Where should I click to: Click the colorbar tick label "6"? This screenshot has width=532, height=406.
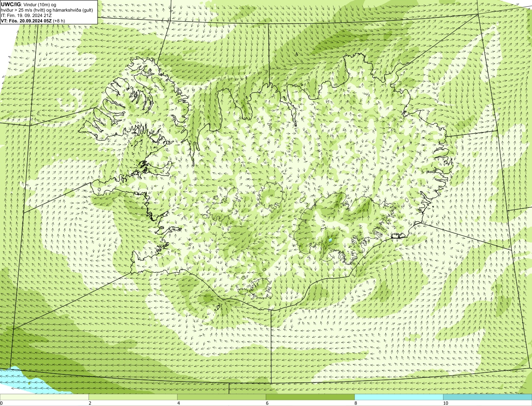click(267, 403)
